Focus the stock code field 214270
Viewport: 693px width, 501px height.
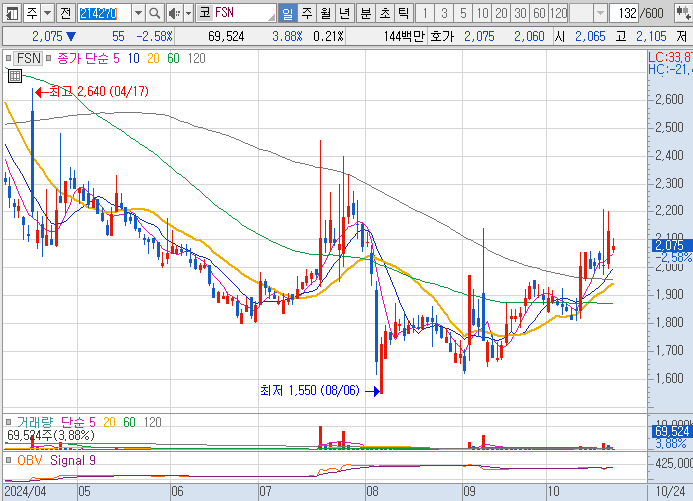pos(104,13)
